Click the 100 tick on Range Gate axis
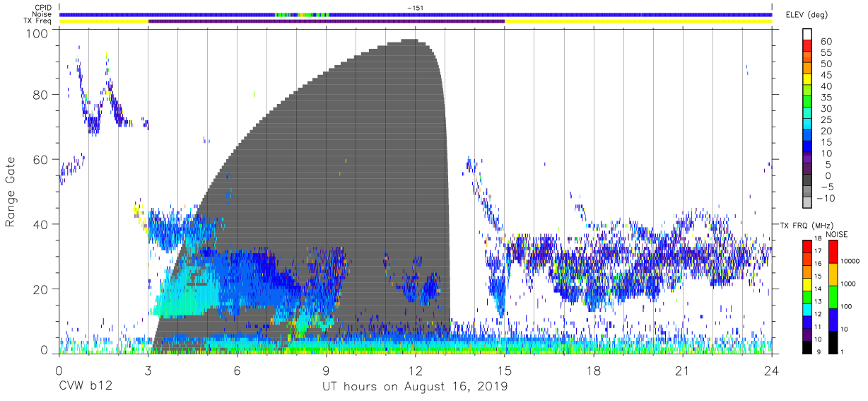 pos(37,33)
